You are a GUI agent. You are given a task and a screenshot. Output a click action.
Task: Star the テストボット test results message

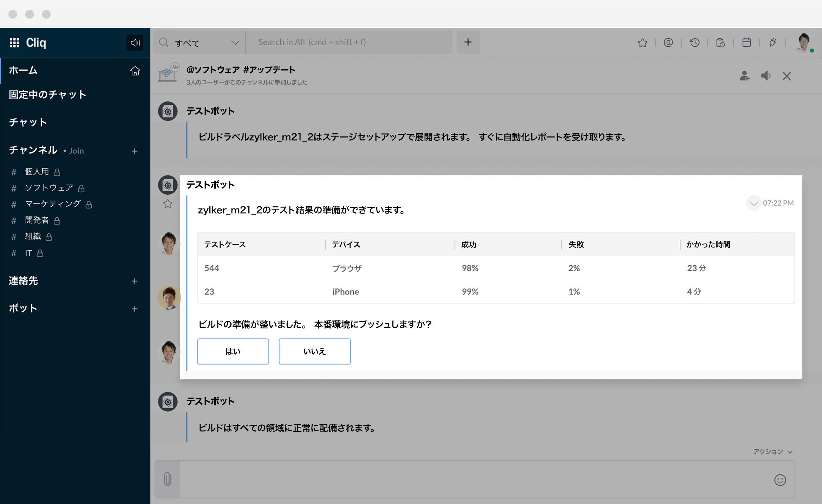168,204
